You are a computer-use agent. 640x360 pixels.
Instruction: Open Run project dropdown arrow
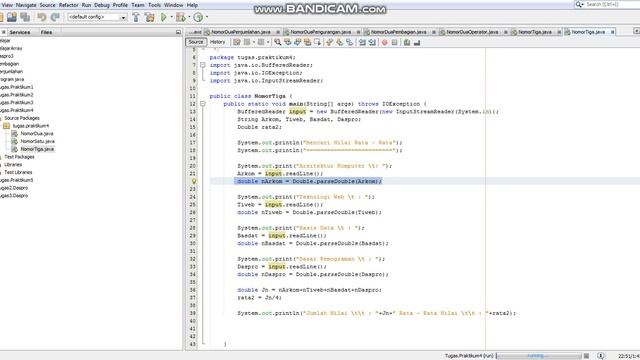(x=171, y=17)
